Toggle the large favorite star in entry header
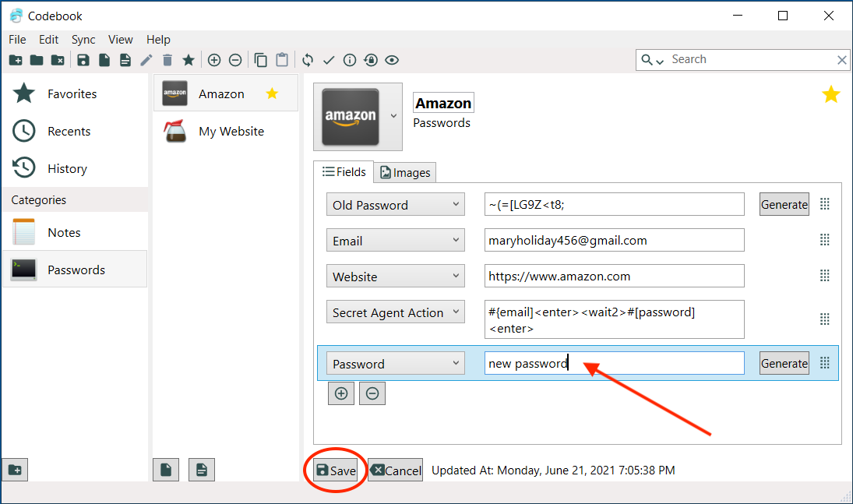This screenshot has height=504, width=853. tap(830, 94)
